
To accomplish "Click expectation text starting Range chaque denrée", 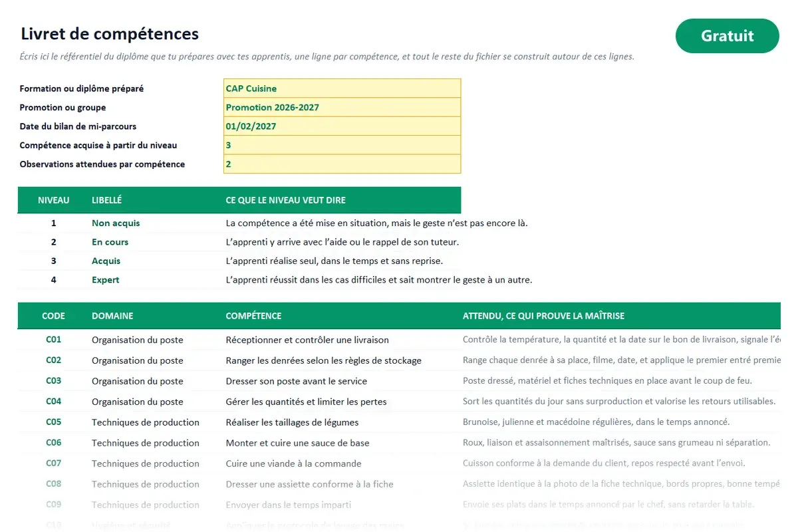I will (622, 360).
